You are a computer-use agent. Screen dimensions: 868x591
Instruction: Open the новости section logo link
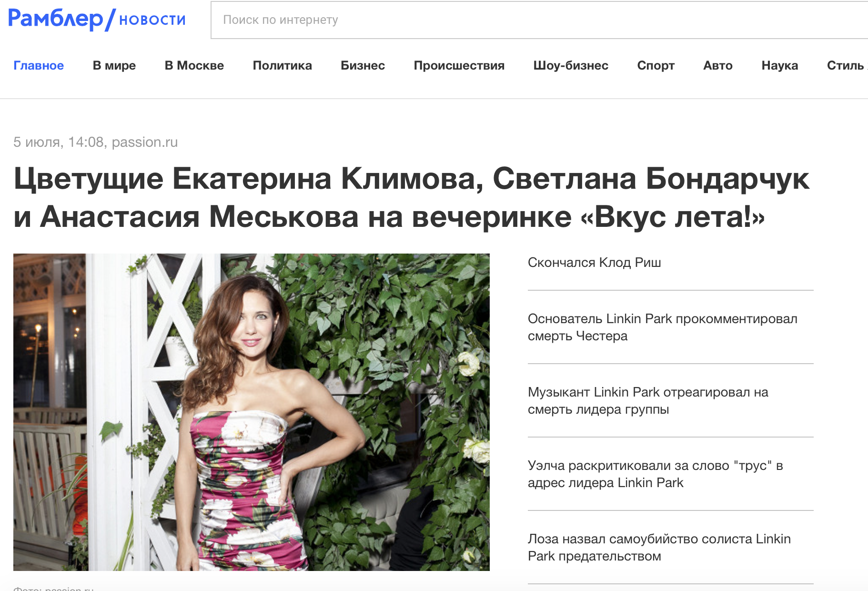152,20
